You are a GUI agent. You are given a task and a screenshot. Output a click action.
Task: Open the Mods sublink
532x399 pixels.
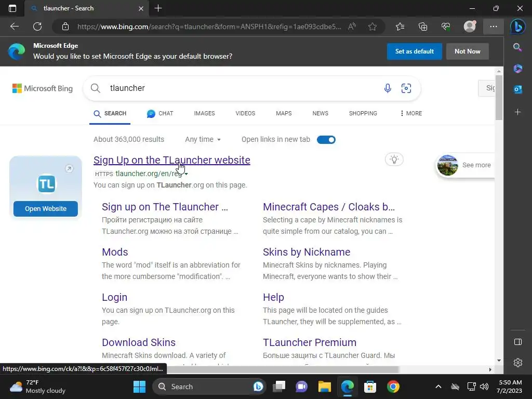pyautogui.click(x=115, y=252)
